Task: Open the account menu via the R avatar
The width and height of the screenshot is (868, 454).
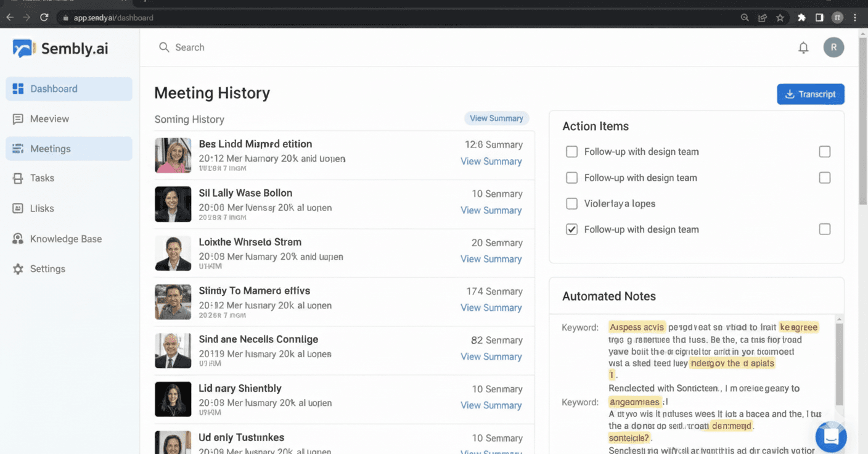Action: pyautogui.click(x=833, y=47)
